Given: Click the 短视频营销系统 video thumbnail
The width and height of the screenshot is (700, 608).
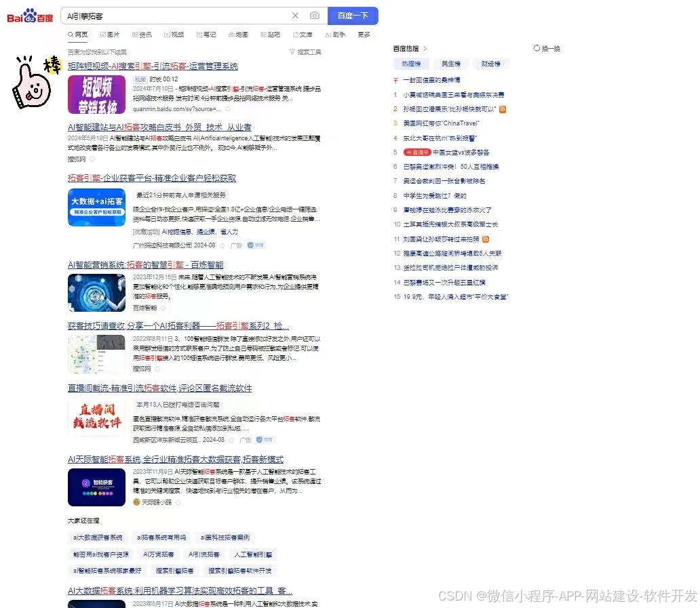Looking at the screenshot, I should 96,95.
